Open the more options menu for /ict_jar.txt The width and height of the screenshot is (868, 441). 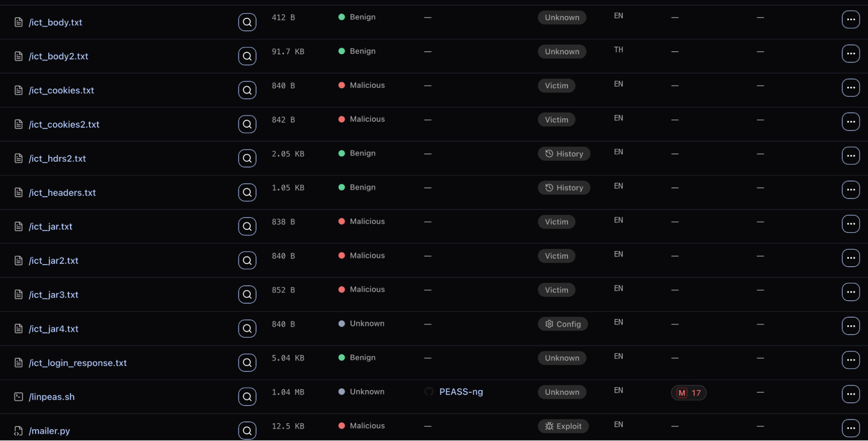[851, 224]
